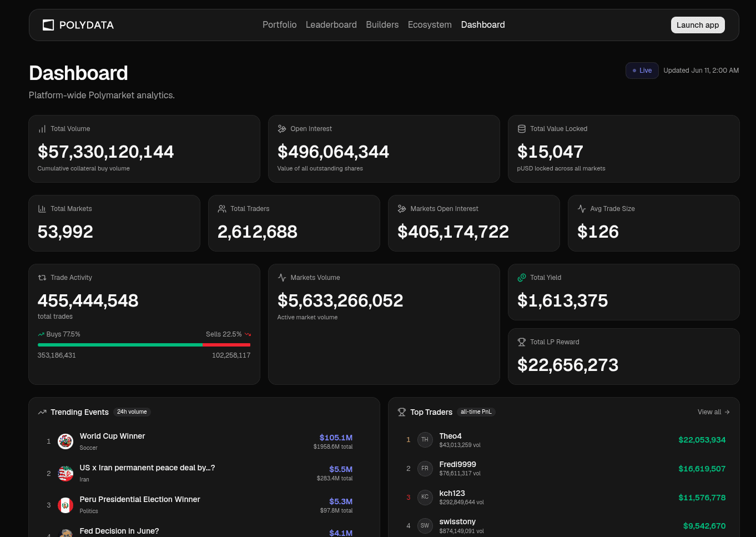756x537 pixels.
Task: Click the Trending Events arrow icon
Action: tap(42, 412)
